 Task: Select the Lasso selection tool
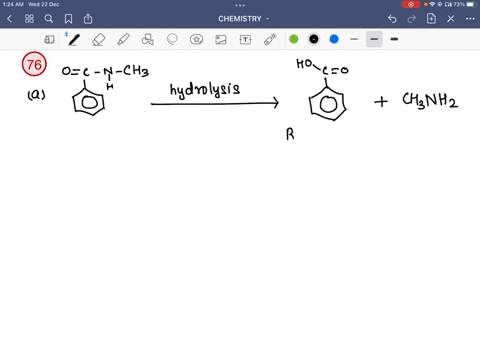[x=172, y=40]
